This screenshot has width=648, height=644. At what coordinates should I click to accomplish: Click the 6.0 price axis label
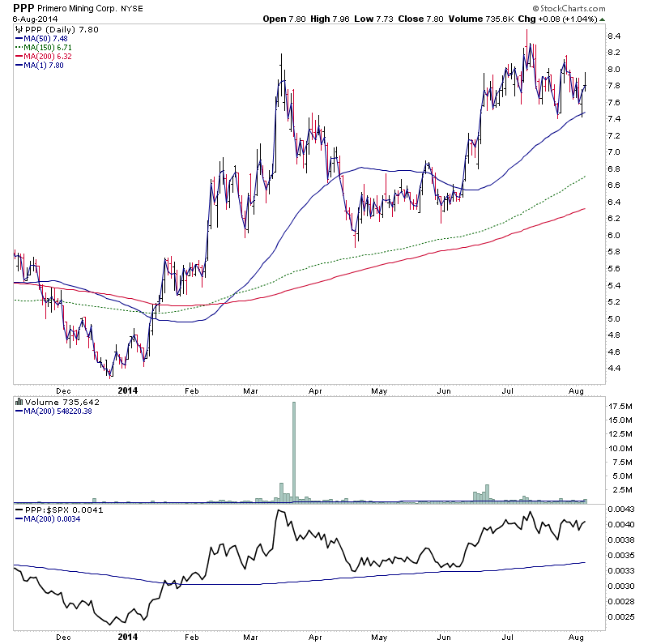click(614, 235)
